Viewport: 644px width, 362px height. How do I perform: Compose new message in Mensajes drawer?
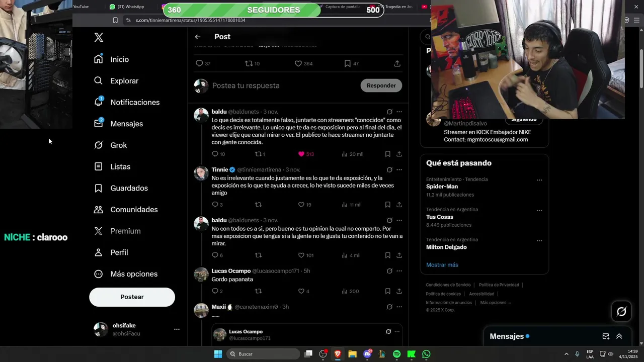pyautogui.click(x=606, y=336)
